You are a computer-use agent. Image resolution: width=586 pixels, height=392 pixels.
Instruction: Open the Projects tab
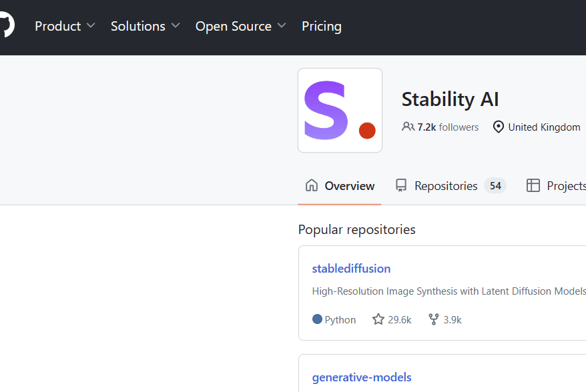(x=556, y=185)
